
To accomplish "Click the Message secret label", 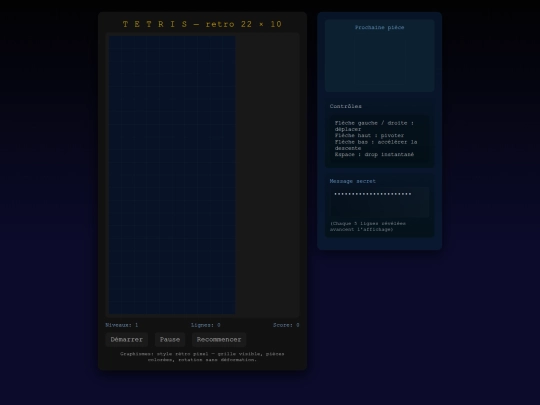I will tap(353, 181).
